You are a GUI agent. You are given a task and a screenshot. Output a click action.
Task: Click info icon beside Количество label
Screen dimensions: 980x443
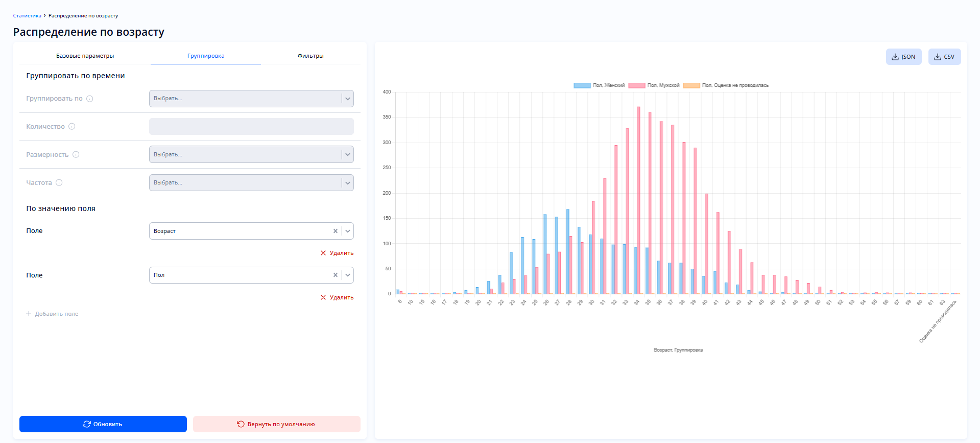(x=72, y=127)
